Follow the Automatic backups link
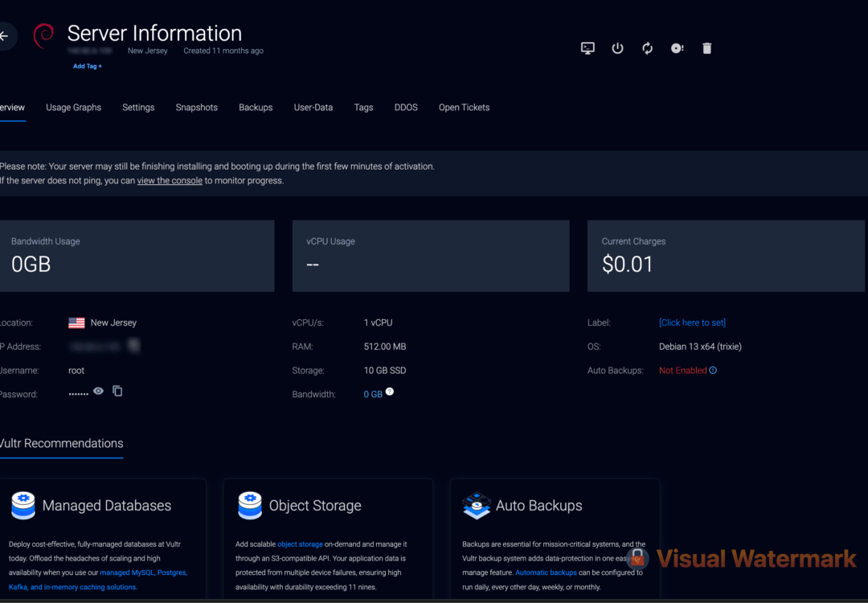Image resolution: width=868 pixels, height=603 pixels. (546, 572)
